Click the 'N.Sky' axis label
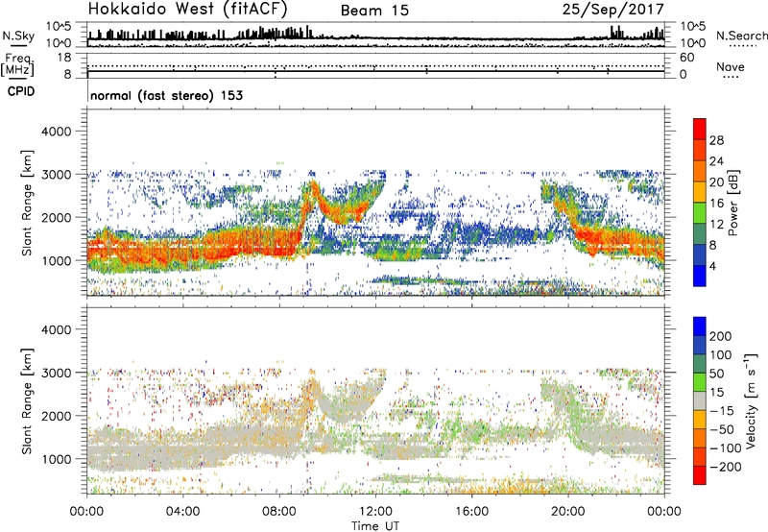 click(x=18, y=36)
